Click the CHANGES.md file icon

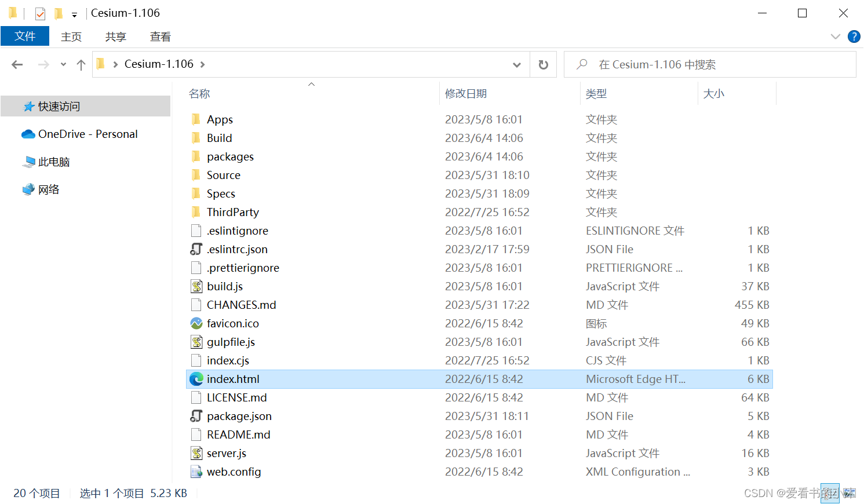click(x=196, y=305)
